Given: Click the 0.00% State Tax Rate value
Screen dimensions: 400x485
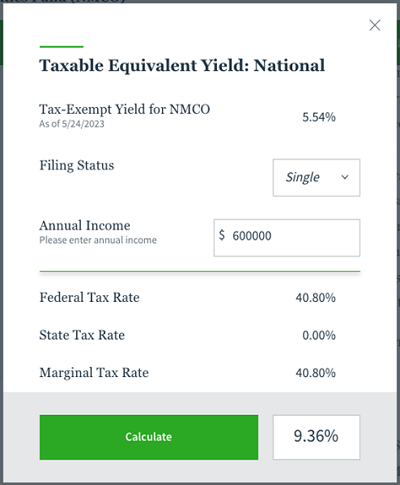Looking at the screenshot, I should [319, 335].
